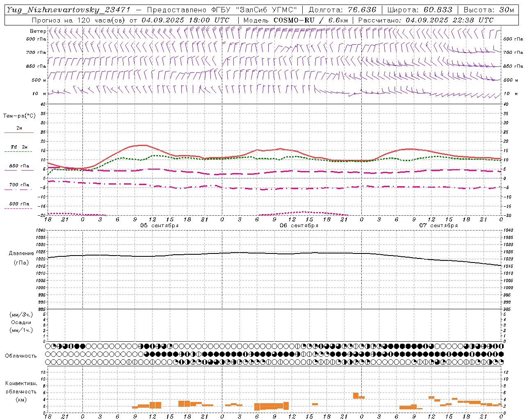Click the Модель COSMO-RU / 6.6км label
This screenshot has width=525, height=420.
(296, 20)
